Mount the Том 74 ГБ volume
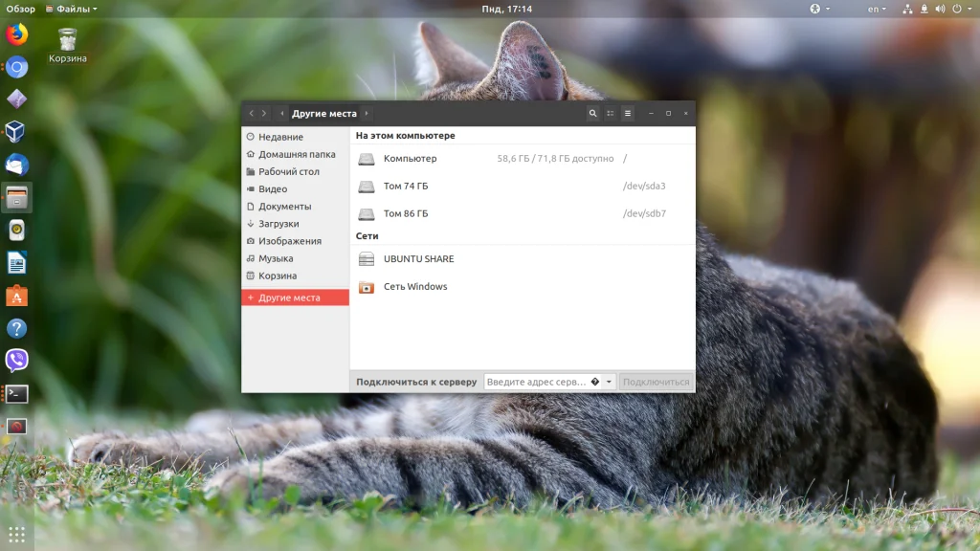This screenshot has height=551, width=980. click(523, 187)
